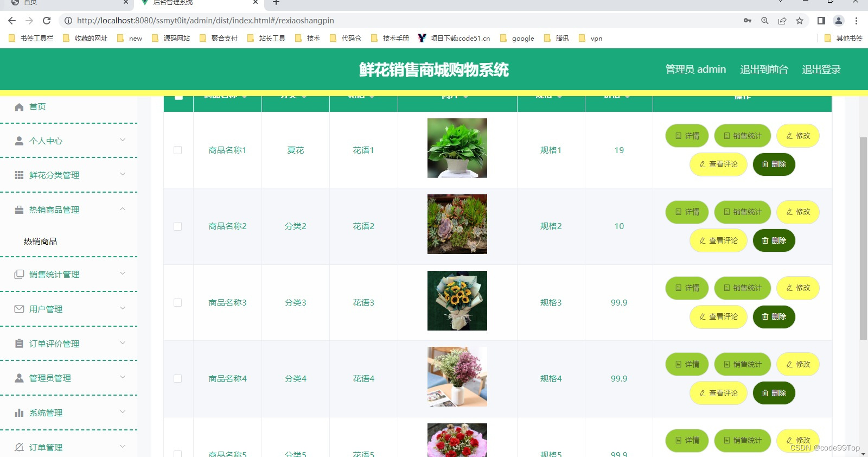This screenshot has height=457, width=868.
Task: Click 退出到前台 in the header
Action: (x=764, y=69)
